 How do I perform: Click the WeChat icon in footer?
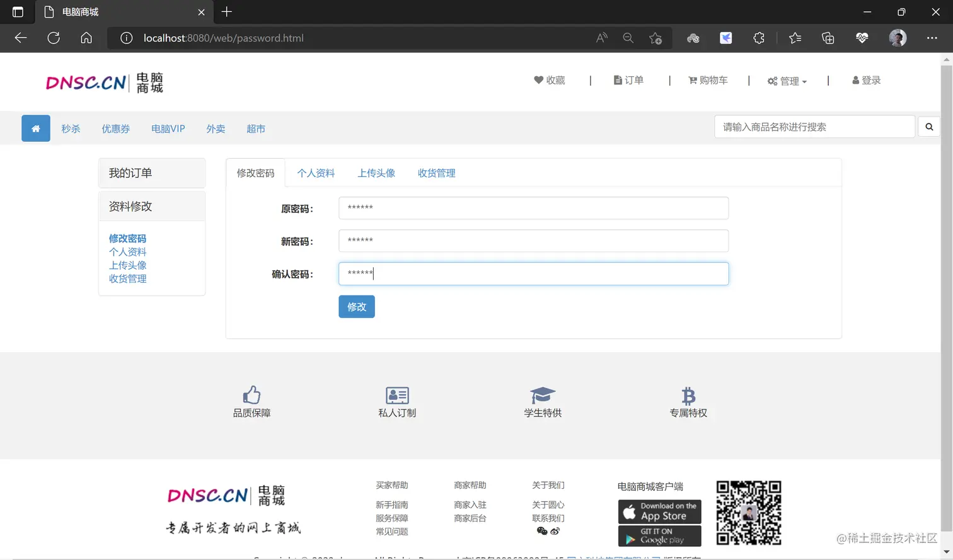[541, 531]
